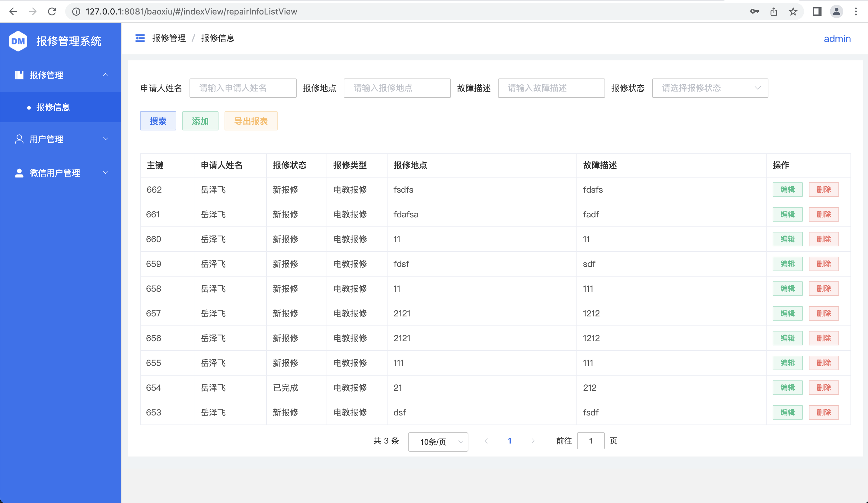Expand the 微信用户管理 menu section
The image size is (868, 503).
click(105, 173)
